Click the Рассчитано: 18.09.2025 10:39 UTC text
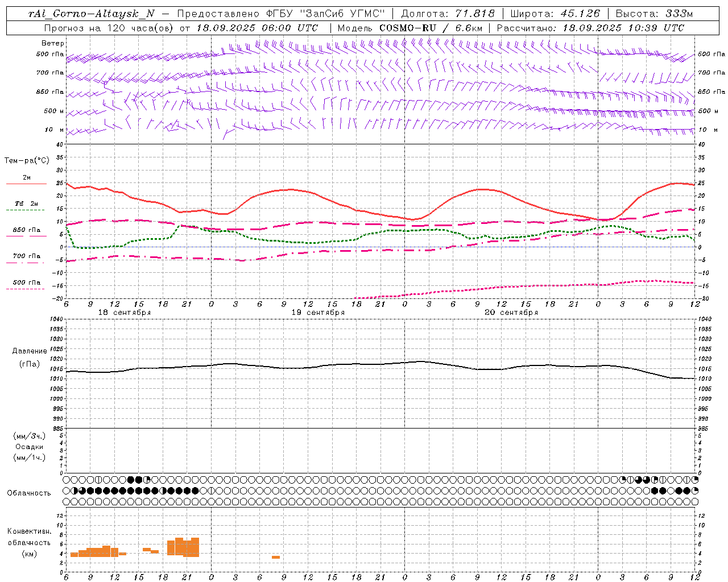The width and height of the screenshot is (728, 582). click(x=590, y=28)
